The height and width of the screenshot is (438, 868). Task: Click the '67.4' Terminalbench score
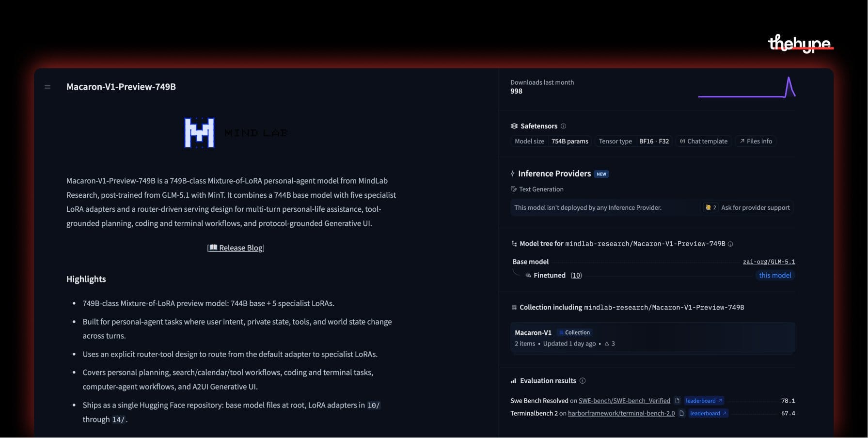click(x=788, y=413)
